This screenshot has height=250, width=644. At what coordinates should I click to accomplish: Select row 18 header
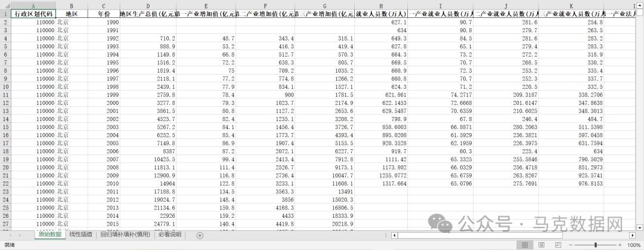click(x=5, y=151)
